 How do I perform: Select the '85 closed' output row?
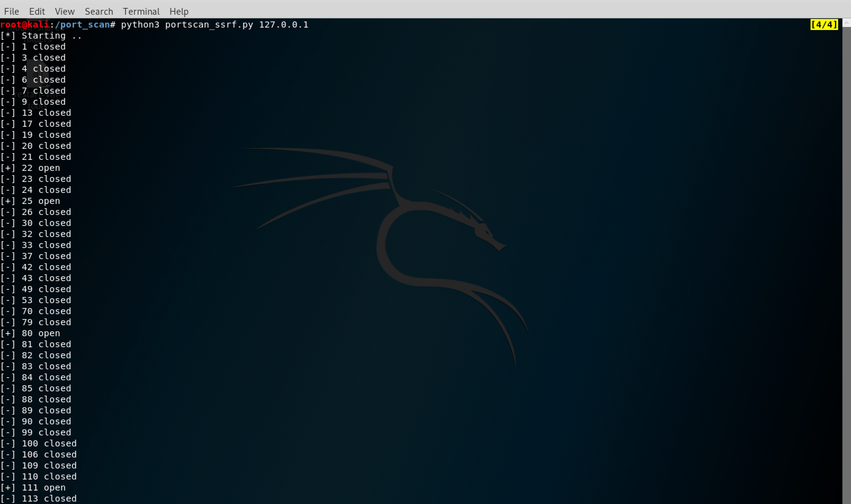coord(36,389)
